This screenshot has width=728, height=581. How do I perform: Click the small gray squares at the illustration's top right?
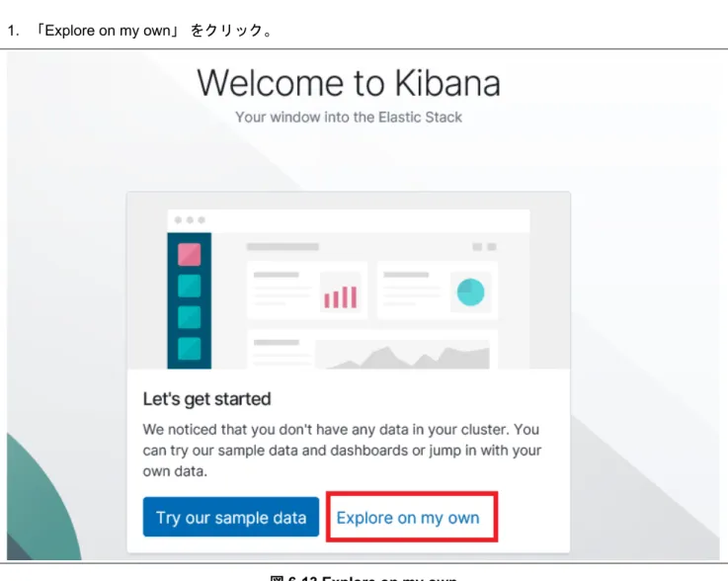[484, 247]
